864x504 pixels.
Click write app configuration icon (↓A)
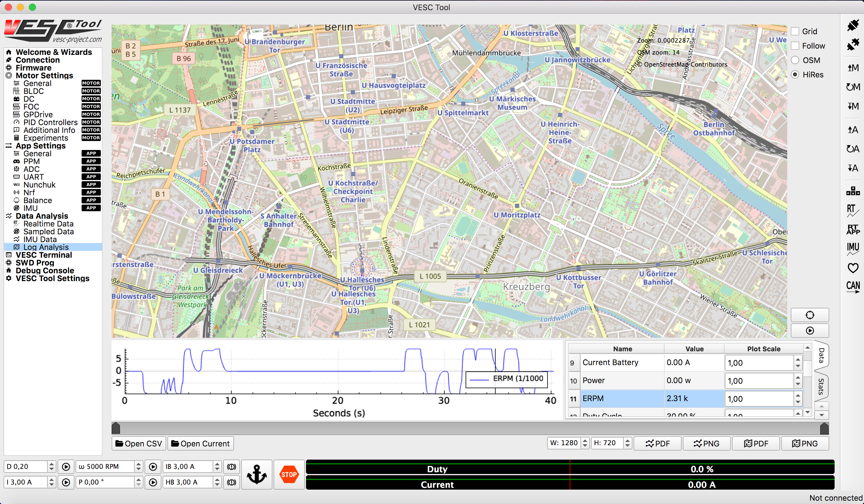(852, 168)
